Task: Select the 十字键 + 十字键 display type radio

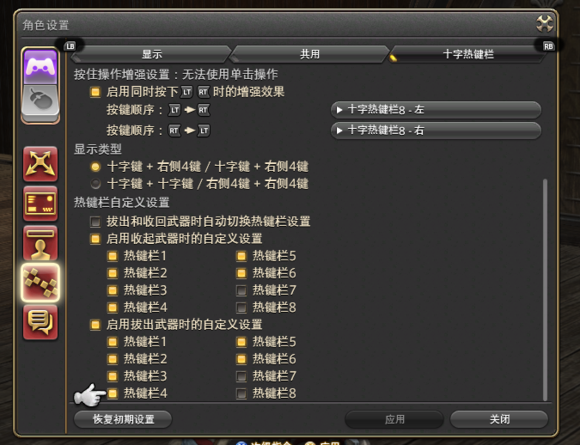Action: 95,183
